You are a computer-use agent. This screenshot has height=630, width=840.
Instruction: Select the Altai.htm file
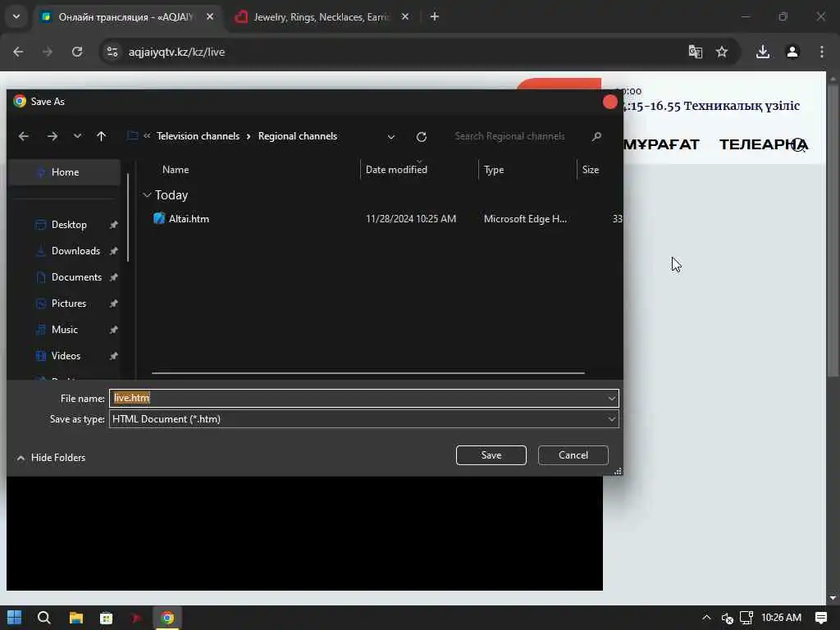pyautogui.click(x=189, y=218)
